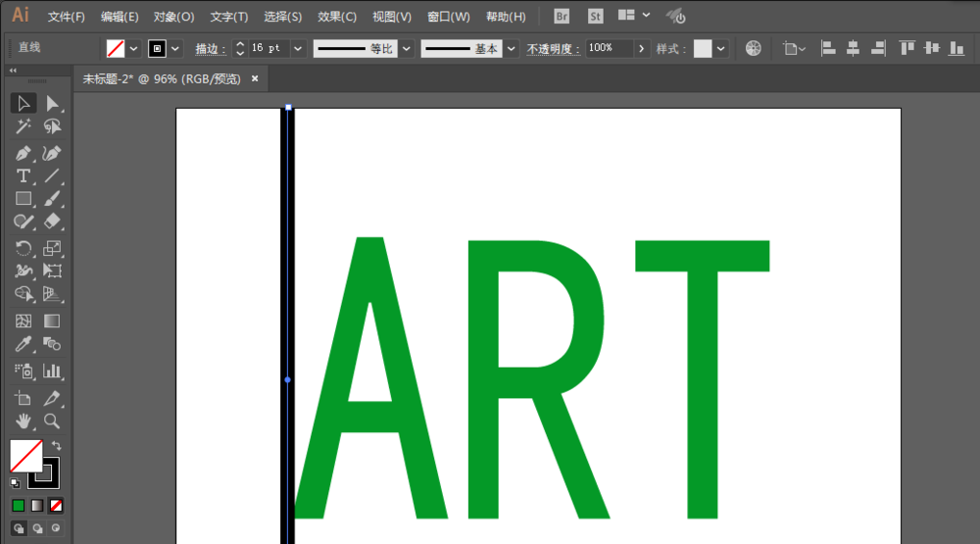
Task: Select the Artboard tool
Action: point(24,398)
